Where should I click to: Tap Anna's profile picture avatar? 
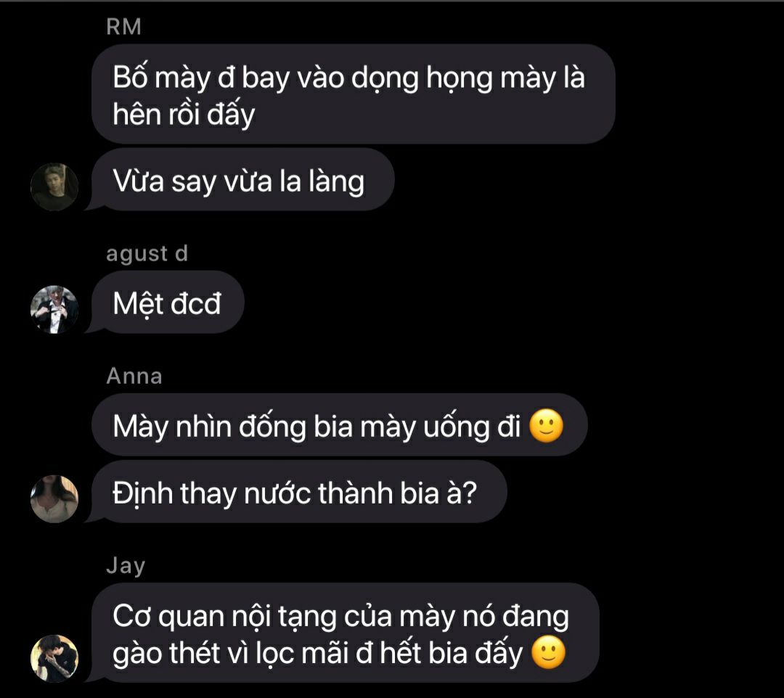point(54,498)
